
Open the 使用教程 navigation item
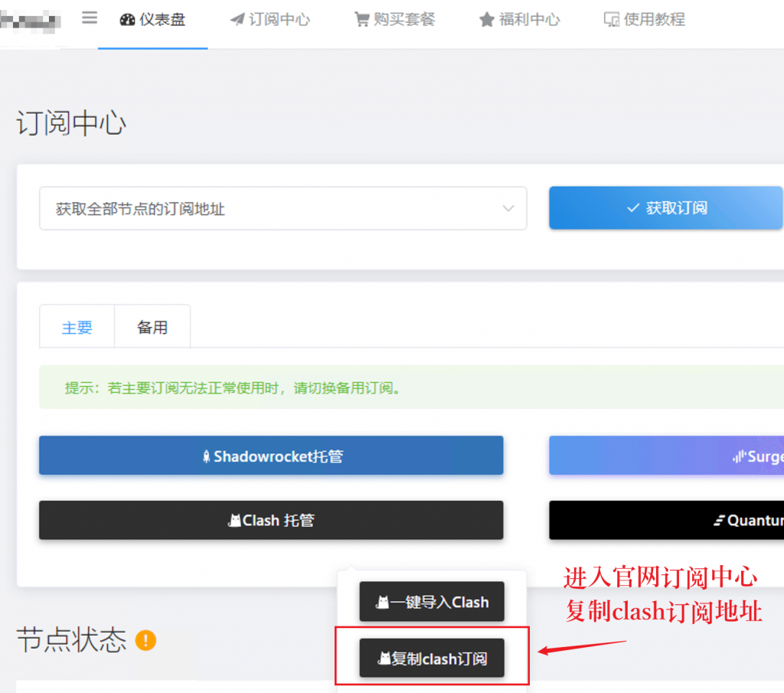644,19
